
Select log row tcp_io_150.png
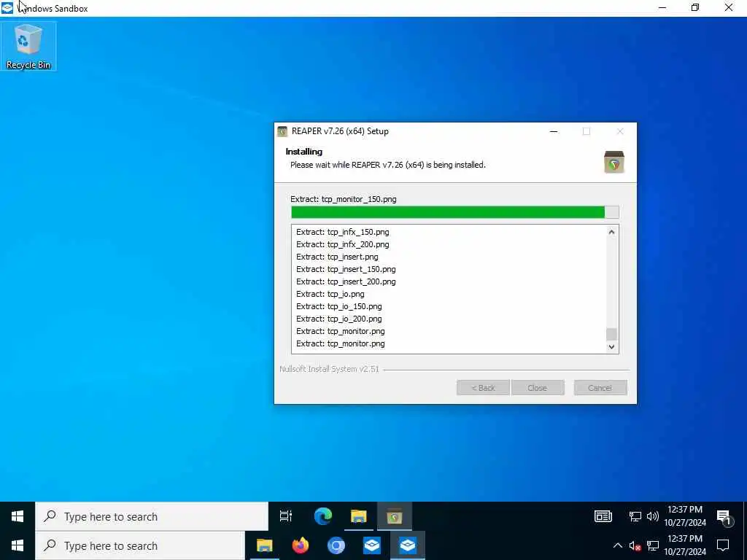pyautogui.click(x=338, y=306)
